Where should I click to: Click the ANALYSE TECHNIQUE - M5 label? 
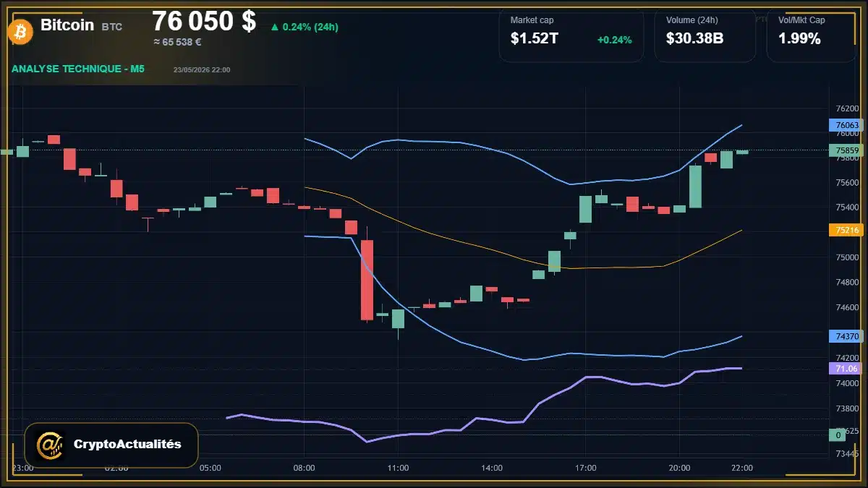coord(78,69)
